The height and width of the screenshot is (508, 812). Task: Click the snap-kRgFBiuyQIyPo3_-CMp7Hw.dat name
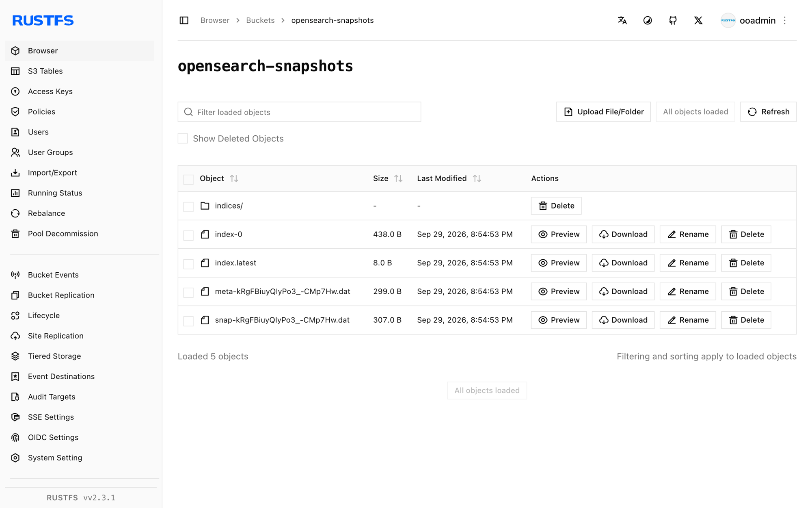click(282, 320)
